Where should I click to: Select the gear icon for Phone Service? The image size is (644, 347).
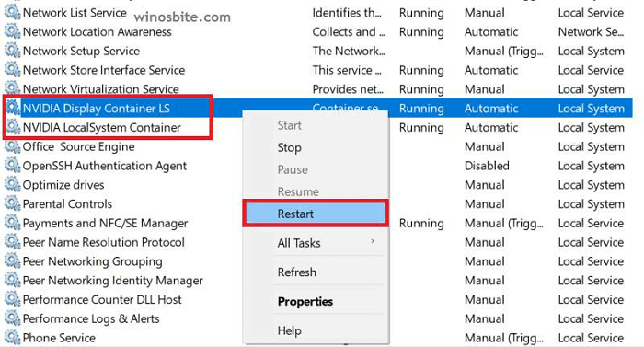pos(12,338)
